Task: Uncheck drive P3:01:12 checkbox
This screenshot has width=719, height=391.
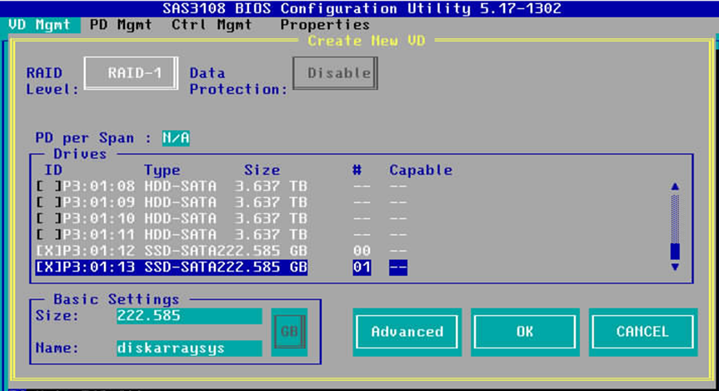Action: [x=49, y=251]
